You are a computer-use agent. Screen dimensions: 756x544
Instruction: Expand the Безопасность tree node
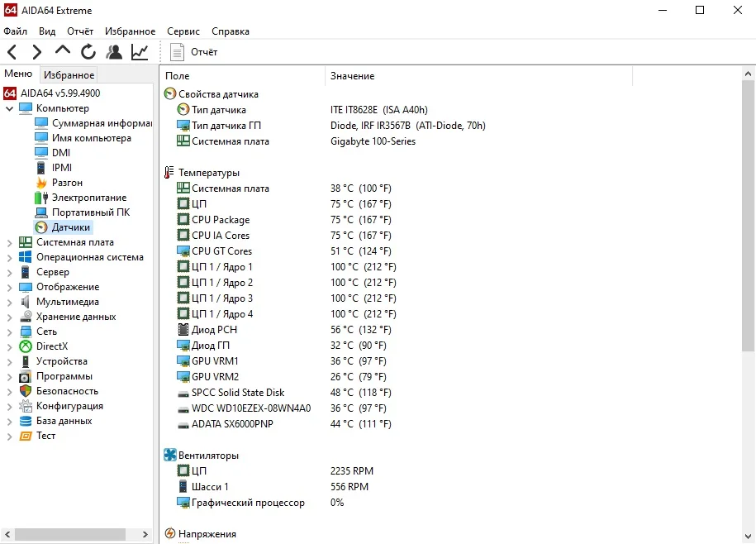pos(9,392)
